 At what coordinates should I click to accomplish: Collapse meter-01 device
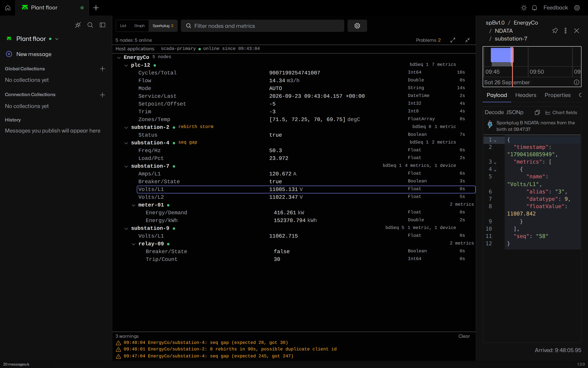133,205
